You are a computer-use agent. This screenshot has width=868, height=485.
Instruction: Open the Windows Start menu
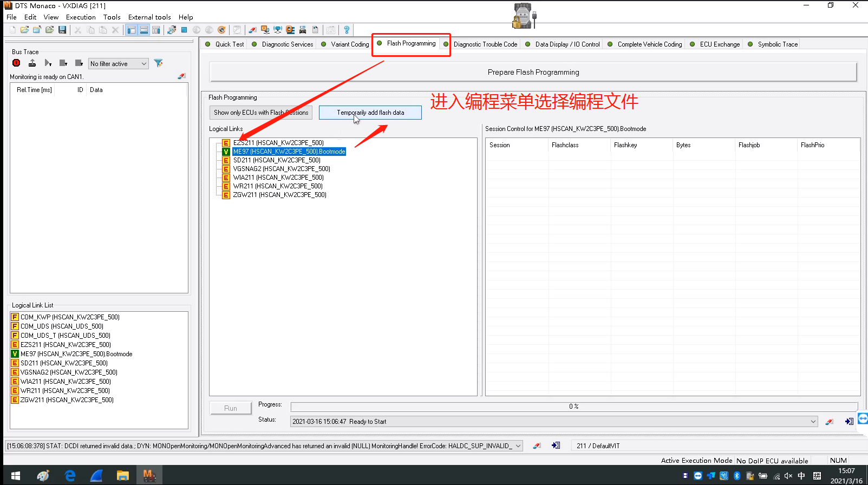click(x=15, y=476)
